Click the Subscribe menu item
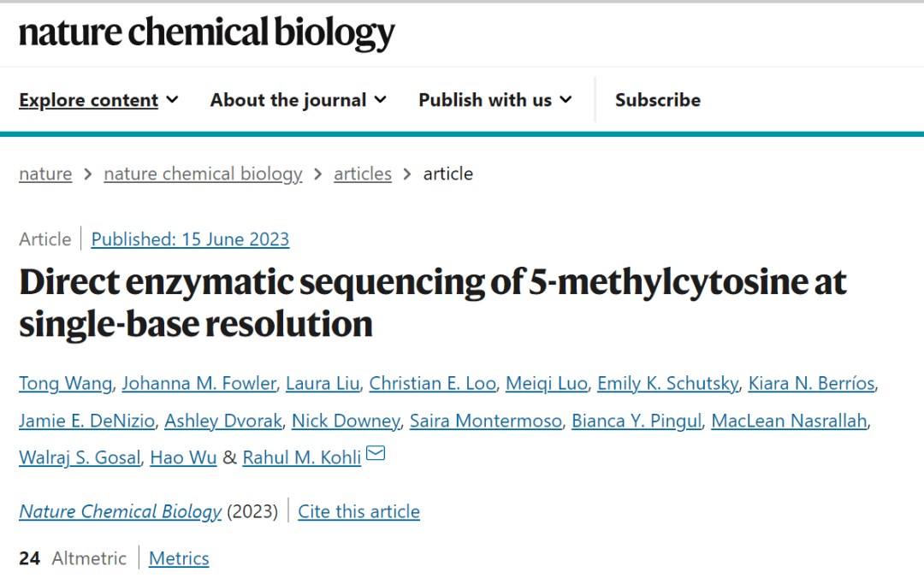The image size is (924, 578). [657, 100]
